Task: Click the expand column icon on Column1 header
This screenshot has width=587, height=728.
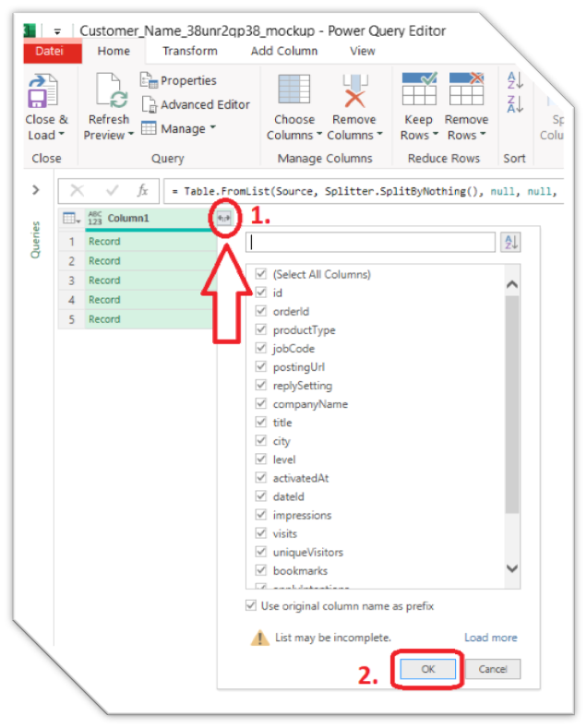Action: click(222, 218)
